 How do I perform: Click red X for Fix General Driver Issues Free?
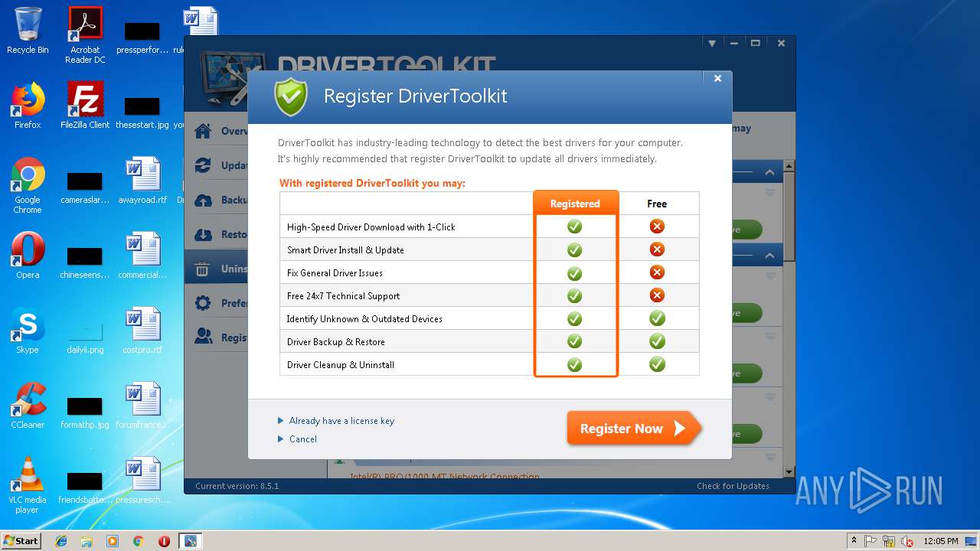coord(657,272)
